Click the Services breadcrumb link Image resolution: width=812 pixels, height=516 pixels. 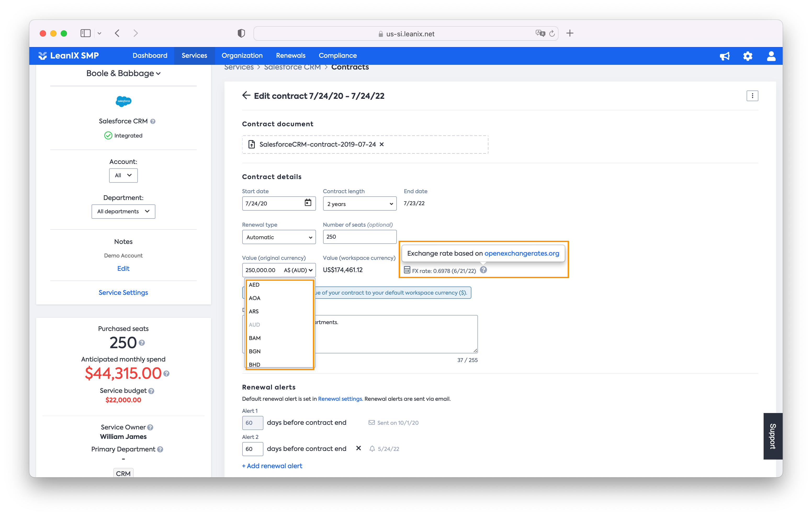tap(239, 67)
